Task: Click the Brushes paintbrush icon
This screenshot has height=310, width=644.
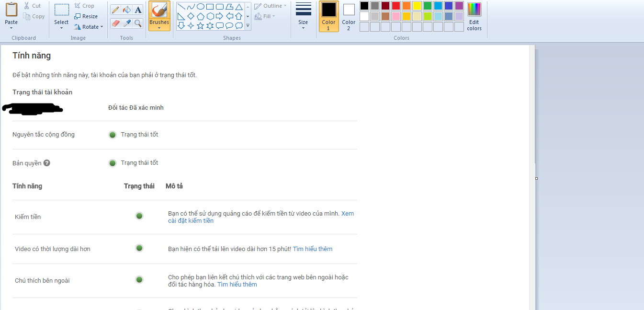Action: pos(159,10)
